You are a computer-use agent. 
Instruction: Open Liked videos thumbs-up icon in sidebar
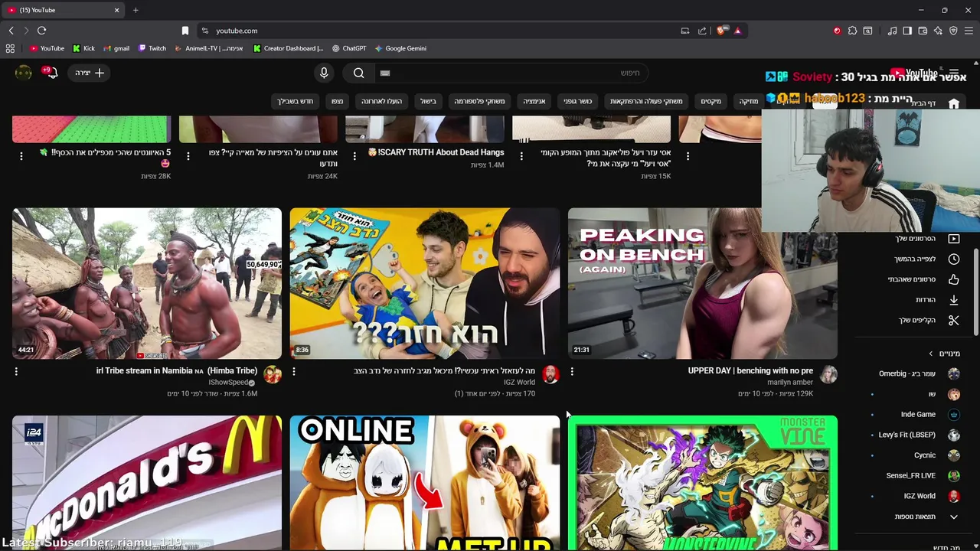pos(953,279)
